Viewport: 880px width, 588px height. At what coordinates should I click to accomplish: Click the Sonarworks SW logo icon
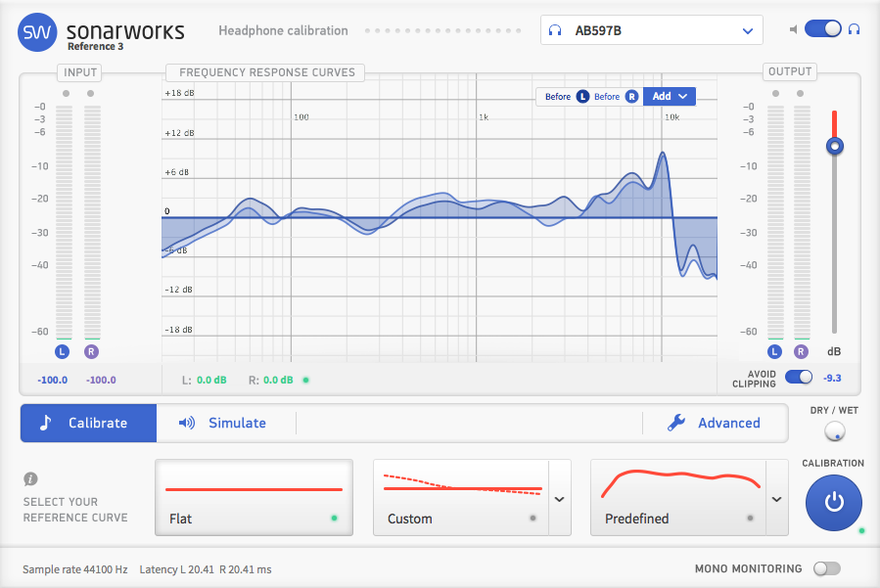pyautogui.click(x=36, y=32)
